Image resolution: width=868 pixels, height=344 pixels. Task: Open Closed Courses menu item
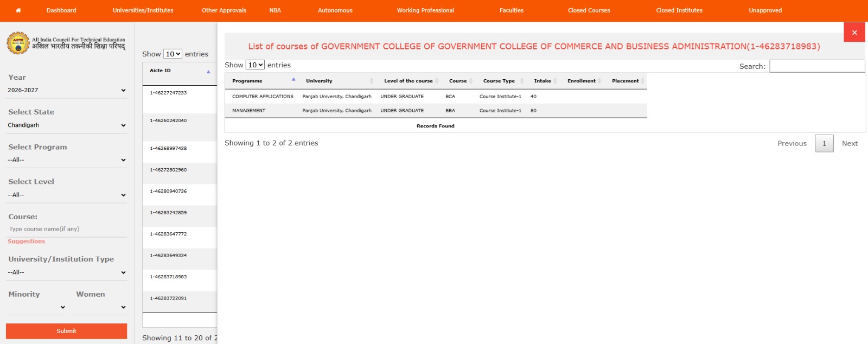(589, 10)
